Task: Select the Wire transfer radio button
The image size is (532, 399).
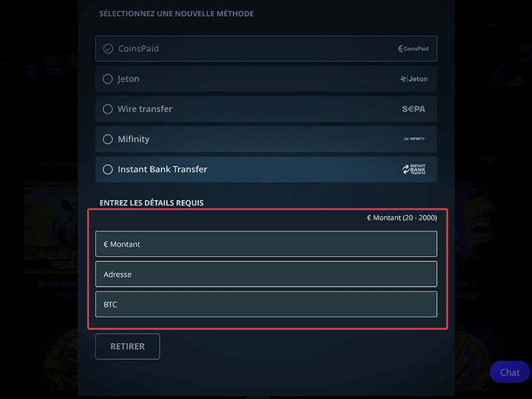Action: point(108,109)
